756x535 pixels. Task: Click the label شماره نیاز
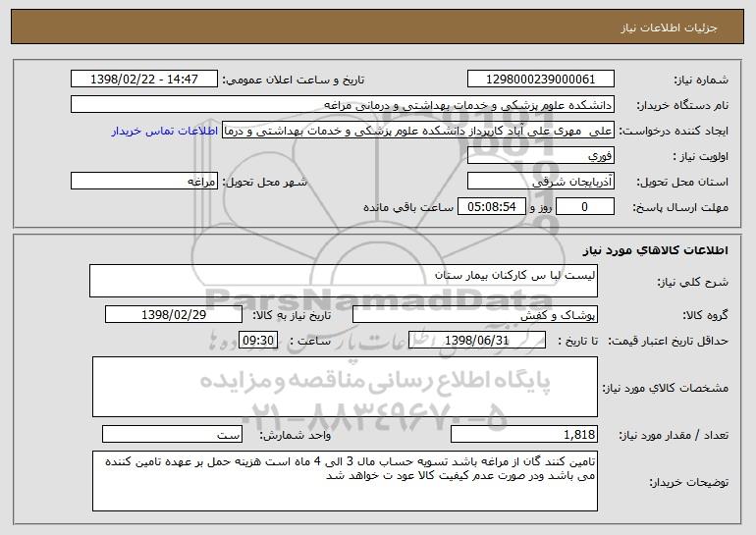click(701, 80)
